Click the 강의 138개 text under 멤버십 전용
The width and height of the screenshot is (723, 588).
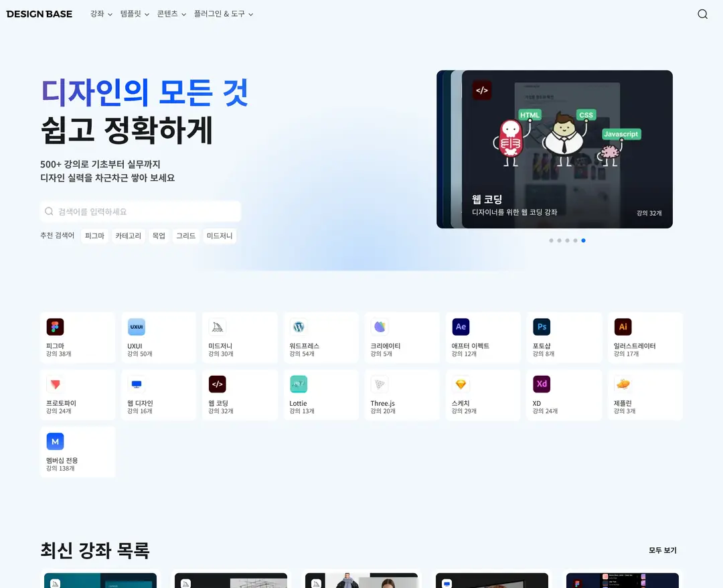[60, 469]
